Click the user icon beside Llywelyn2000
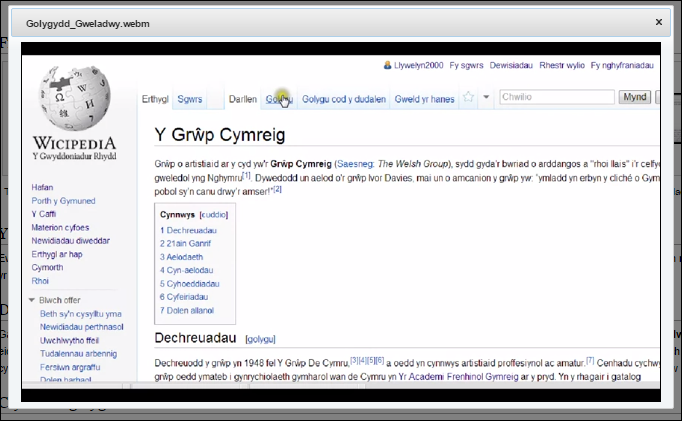The image size is (682, 421). (387, 65)
